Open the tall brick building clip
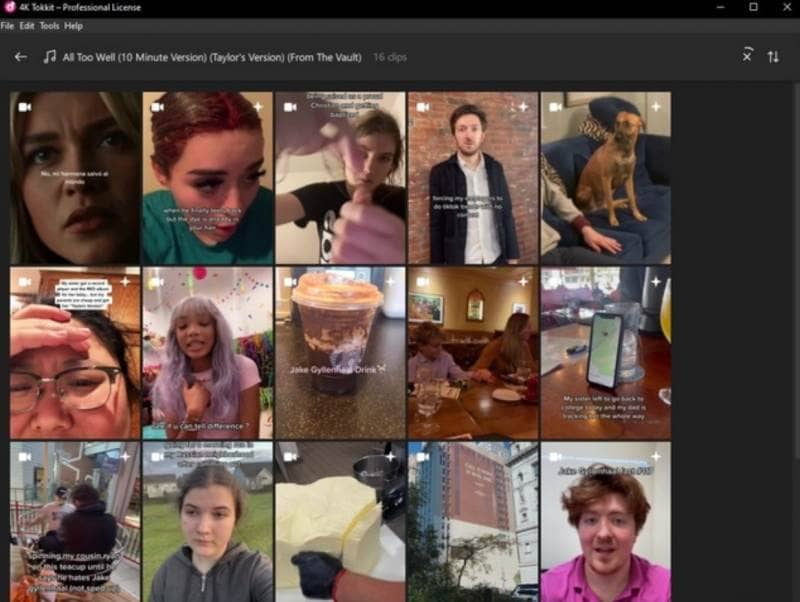 (473, 522)
